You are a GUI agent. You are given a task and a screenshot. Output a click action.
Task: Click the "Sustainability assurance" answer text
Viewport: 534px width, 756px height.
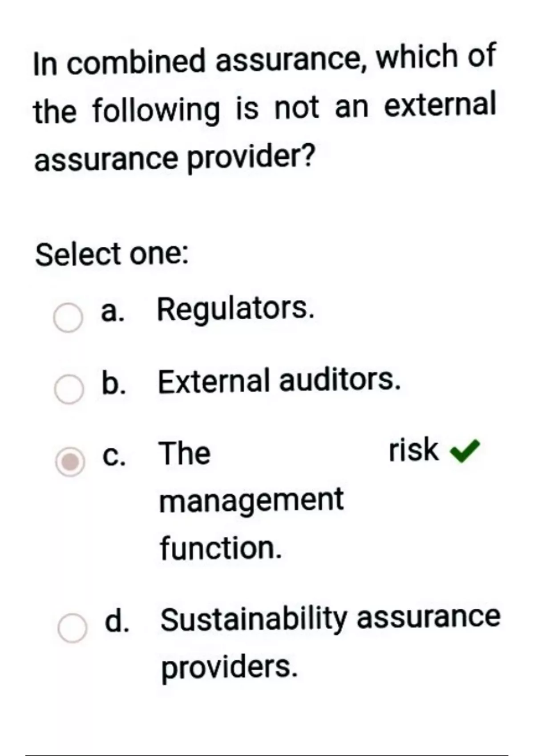point(330,618)
